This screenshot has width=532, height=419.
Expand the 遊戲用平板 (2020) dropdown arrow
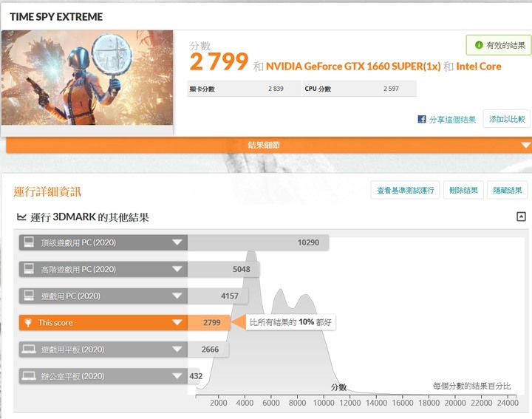pyautogui.click(x=177, y=349)
